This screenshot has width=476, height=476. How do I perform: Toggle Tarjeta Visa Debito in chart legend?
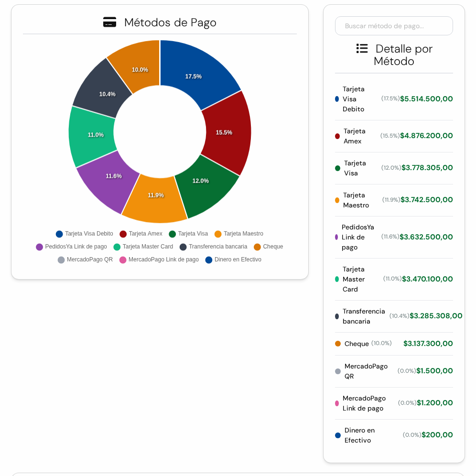click(x=85, y=234)
